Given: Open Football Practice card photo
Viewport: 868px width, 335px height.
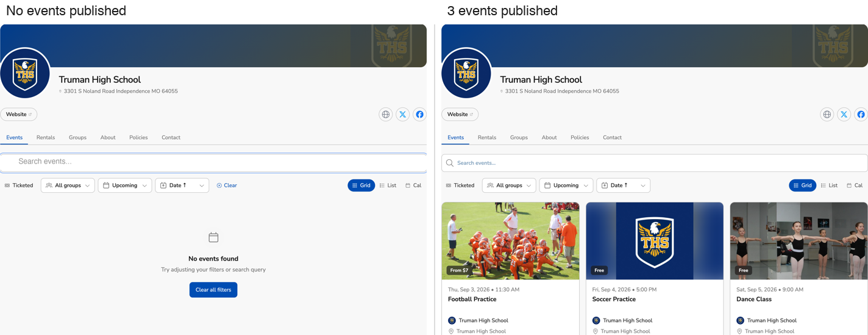Looking at the screenshot, I should 511,241.
